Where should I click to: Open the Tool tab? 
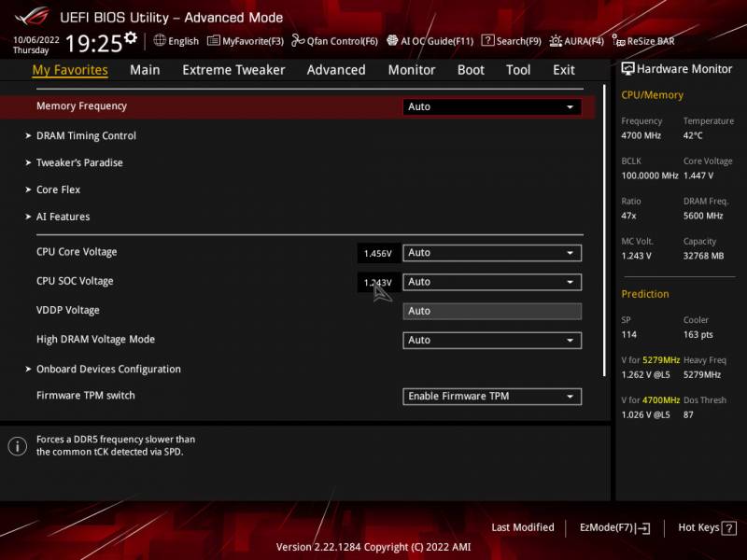pyautogui.click(x=518, y=70)
